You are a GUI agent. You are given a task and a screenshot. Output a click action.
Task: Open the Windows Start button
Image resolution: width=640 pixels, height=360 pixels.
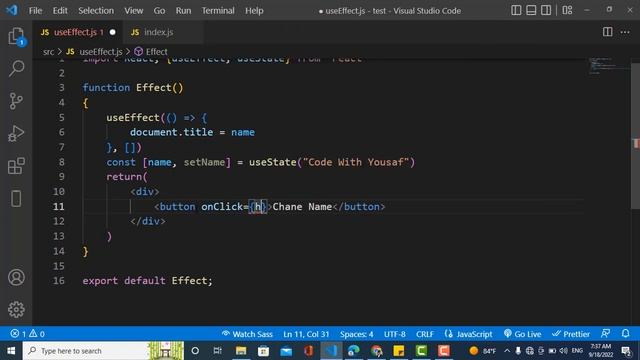[x=11, y=351]
